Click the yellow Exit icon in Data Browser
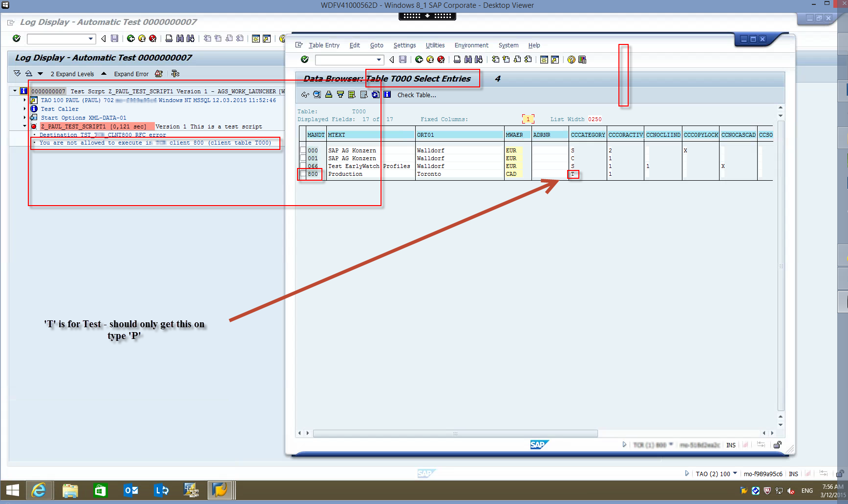Screen dimensions: 848x504 pyautogui.click(x=430, y=60)
